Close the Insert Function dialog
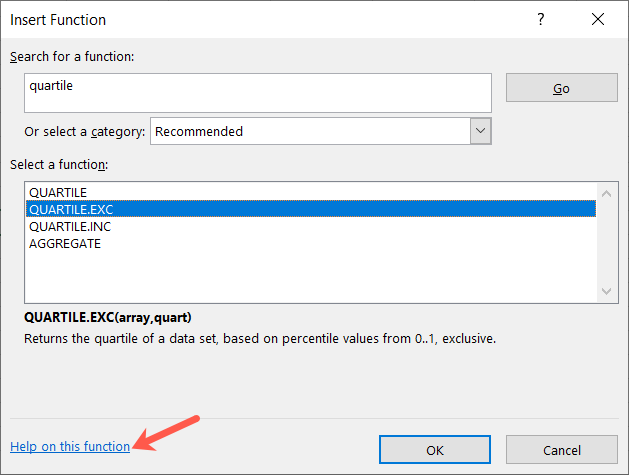Screen dimensions: 629x475 (598, 19)
